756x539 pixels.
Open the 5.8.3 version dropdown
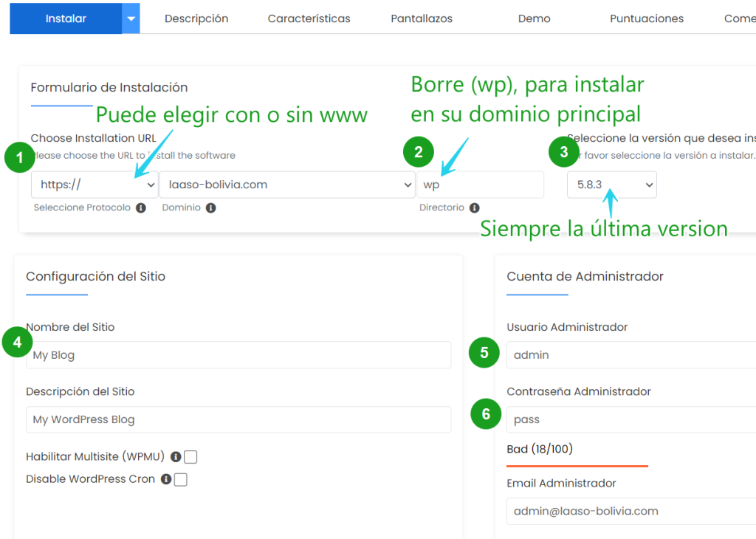point(612,185)
